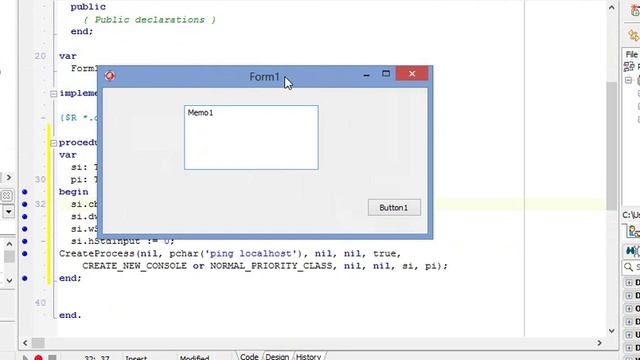
Task: Click the macro play triangle icon
Action: coord(25,358)
